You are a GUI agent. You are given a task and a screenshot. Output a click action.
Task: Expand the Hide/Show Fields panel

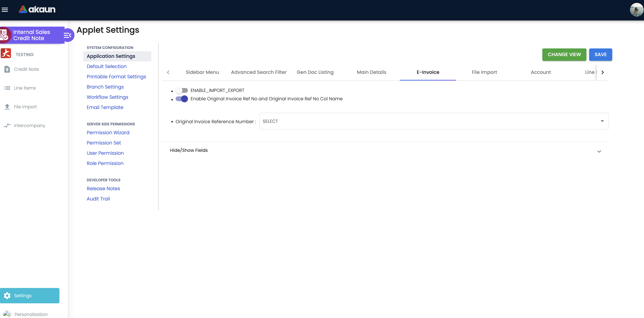pyautogui.click(x=385, y=150)
